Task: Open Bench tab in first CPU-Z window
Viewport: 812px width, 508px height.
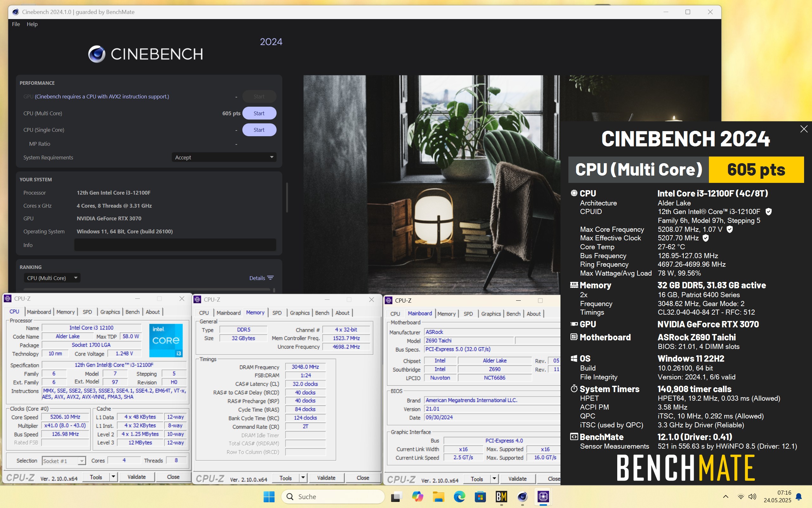Action: 132,312
